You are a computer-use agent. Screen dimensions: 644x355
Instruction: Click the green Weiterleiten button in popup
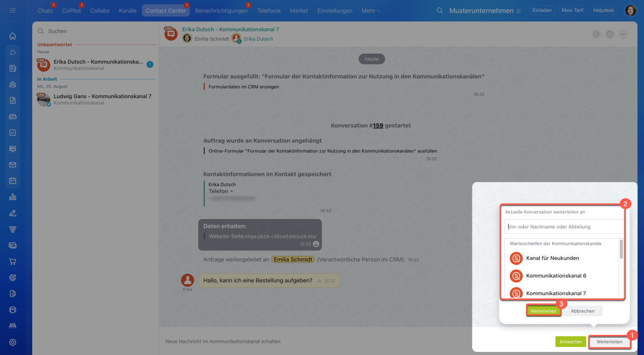tap(543, 311)
